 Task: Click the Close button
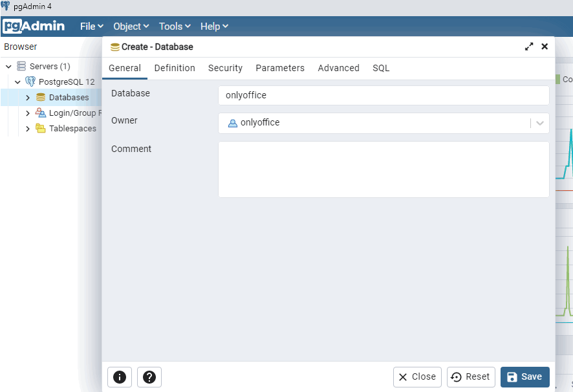(417, 376)
